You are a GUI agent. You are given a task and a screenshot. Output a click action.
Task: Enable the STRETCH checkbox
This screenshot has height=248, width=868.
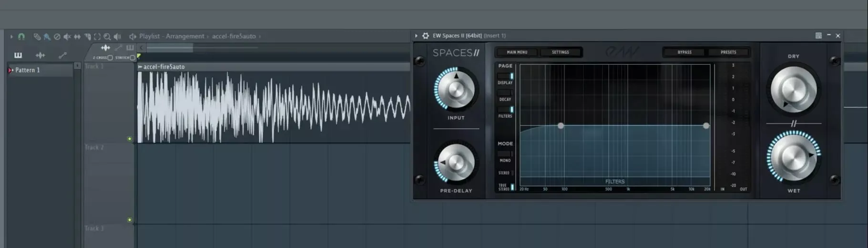click(x=133, y=58)
